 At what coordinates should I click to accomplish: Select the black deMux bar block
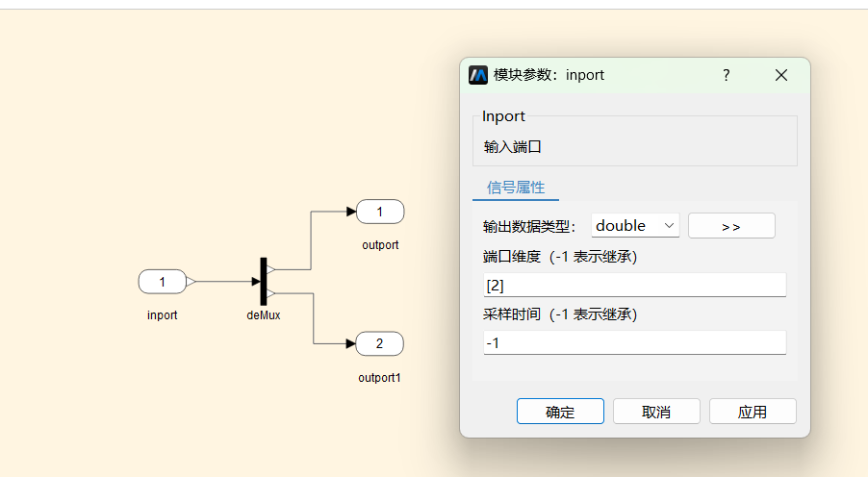coord(264,281)
